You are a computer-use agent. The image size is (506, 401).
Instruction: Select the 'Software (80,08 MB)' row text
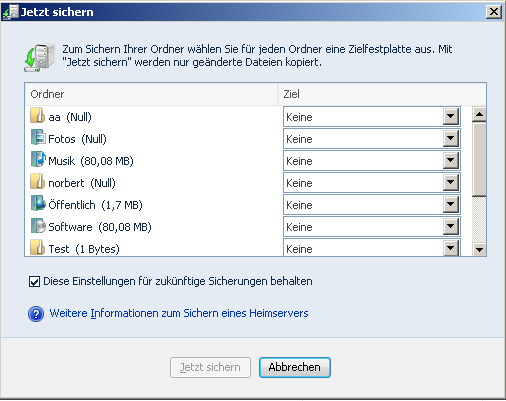click(100, 227)
